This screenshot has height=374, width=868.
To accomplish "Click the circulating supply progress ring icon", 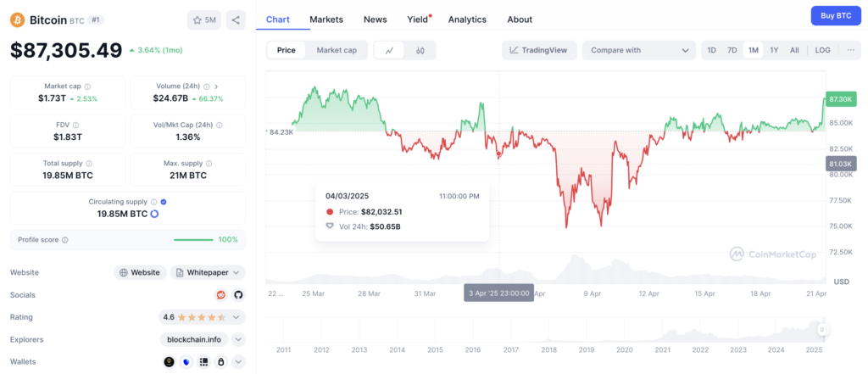I will coord(154,214).
